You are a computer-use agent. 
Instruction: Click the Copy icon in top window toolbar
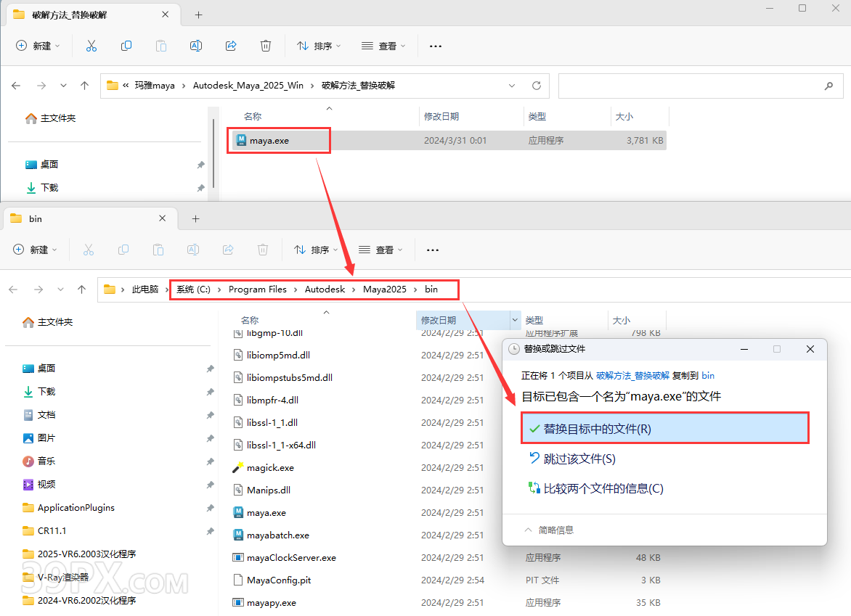[x=126, y=46]
